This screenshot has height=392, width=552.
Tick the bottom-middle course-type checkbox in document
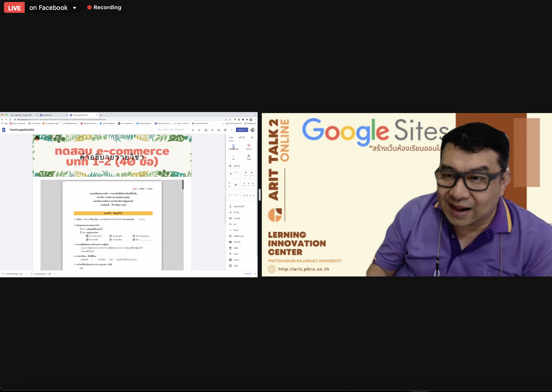point(110,239)
